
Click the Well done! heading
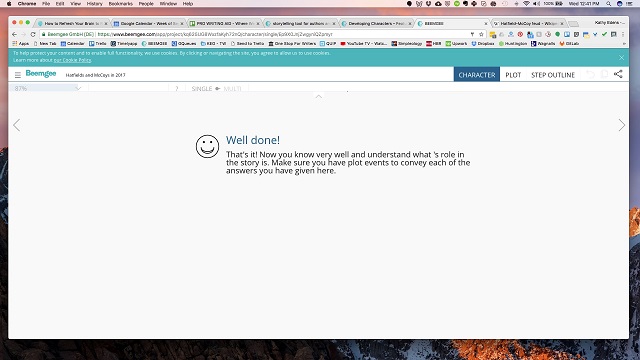[253, 140]
